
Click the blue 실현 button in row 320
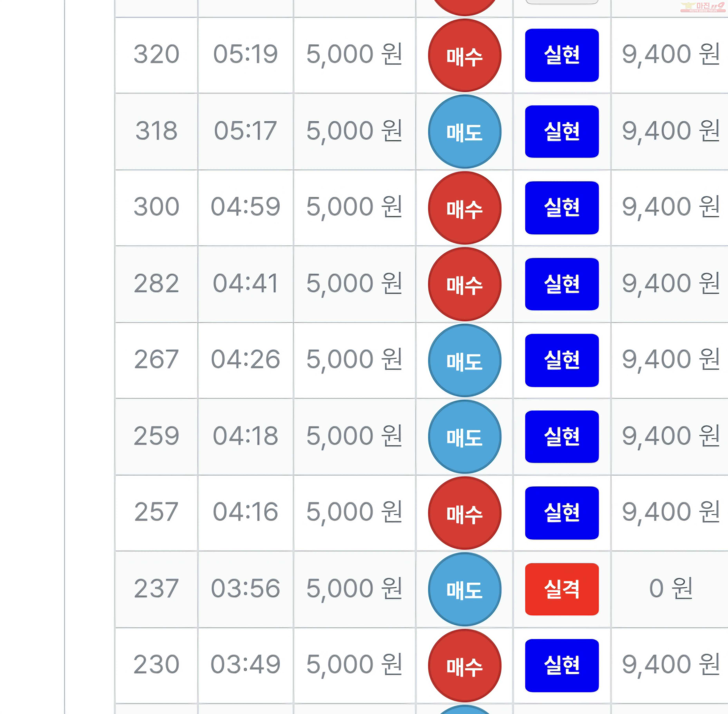(562, 55)
